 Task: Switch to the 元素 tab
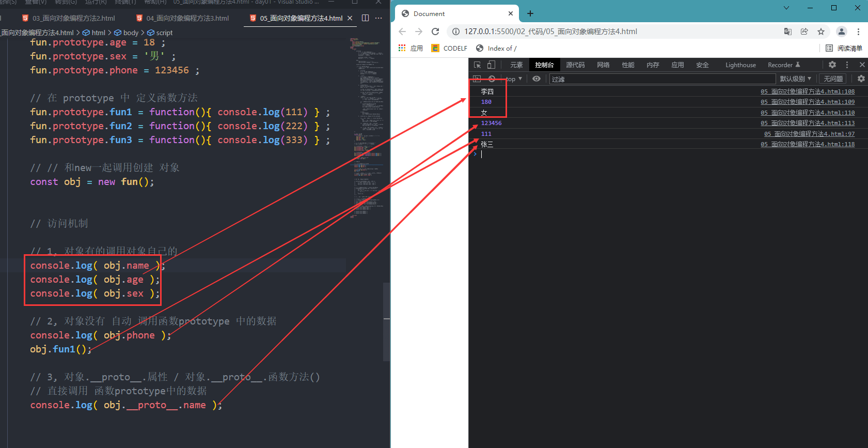point(516,65)
